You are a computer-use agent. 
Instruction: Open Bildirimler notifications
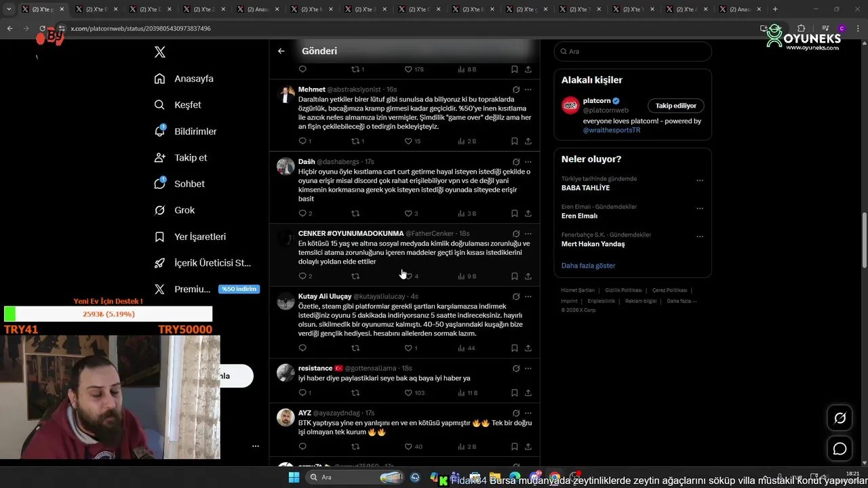pyautogui.click(x=185, y=131)
